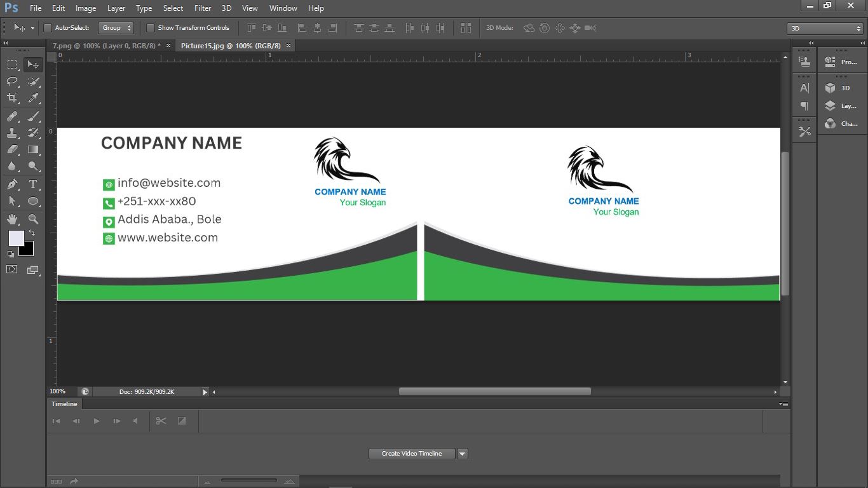Image resolution: width=868 pixels, height=488 pixels.
Task: Open the Properties panel
Action: coord(841,62)
